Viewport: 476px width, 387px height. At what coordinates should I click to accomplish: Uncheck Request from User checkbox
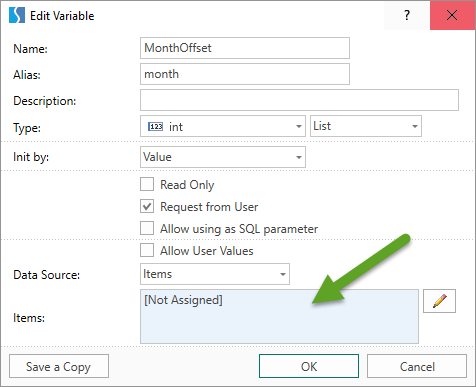pyautogui.click(x=147, y=206)
